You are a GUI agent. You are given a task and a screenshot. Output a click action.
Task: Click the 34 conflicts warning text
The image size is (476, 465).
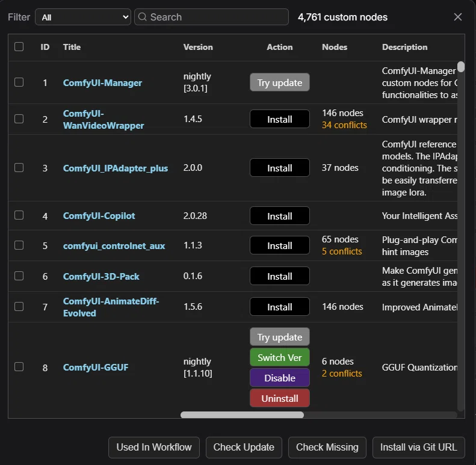click(344, 125)
